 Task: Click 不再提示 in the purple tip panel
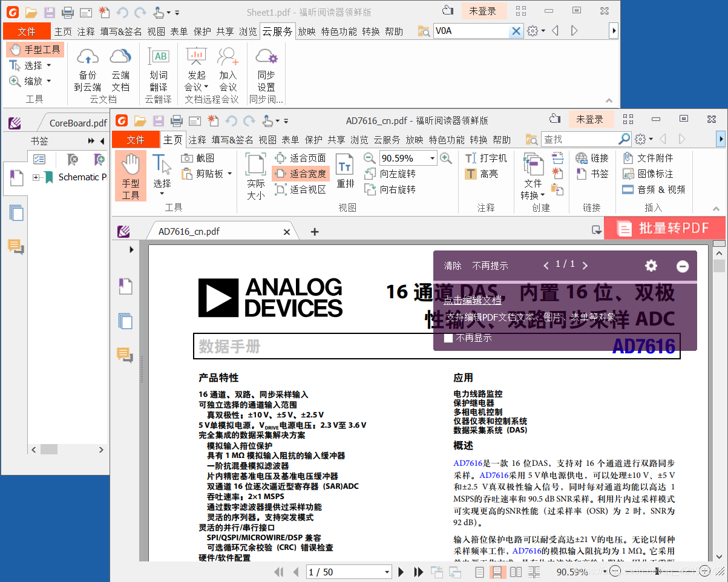click(490, 266)
